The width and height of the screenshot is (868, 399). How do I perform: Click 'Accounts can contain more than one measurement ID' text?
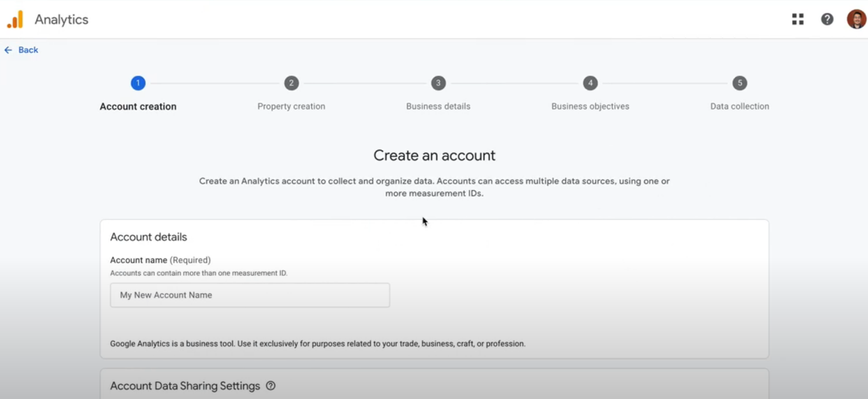click(199, 273)
